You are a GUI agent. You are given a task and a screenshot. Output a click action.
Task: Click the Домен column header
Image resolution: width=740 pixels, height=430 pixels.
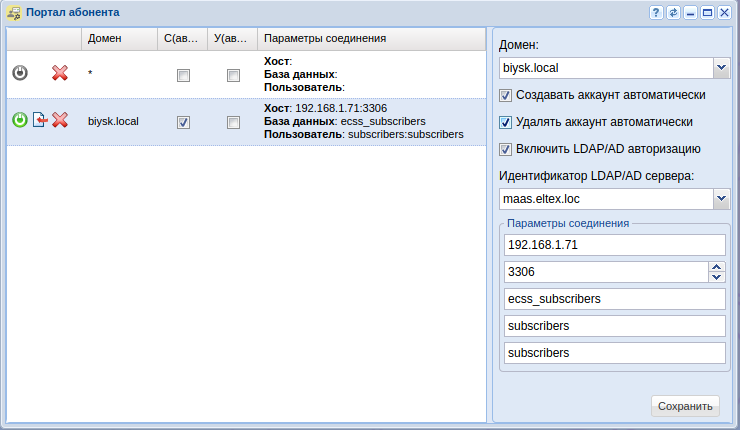pyautogui.click(x=105, y=39)
